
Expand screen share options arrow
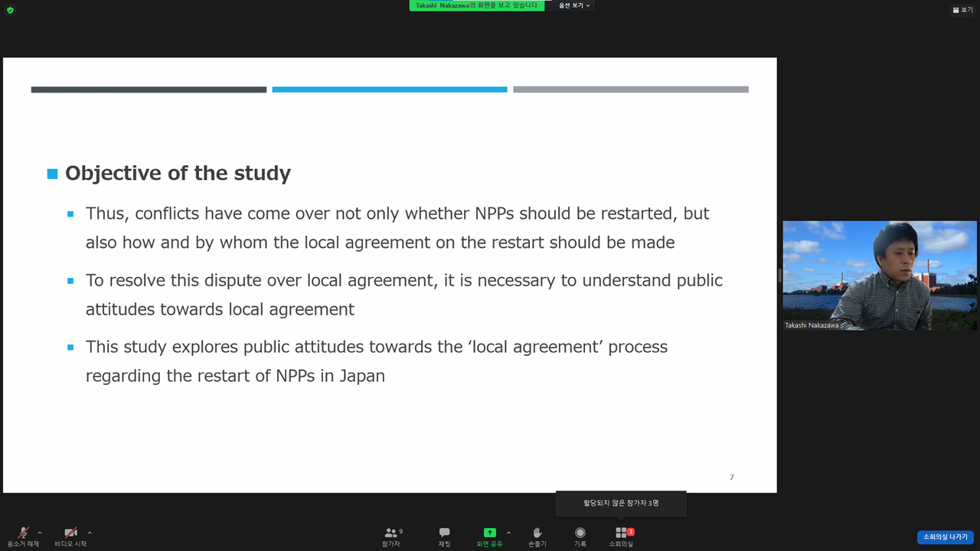click(508, 533)
